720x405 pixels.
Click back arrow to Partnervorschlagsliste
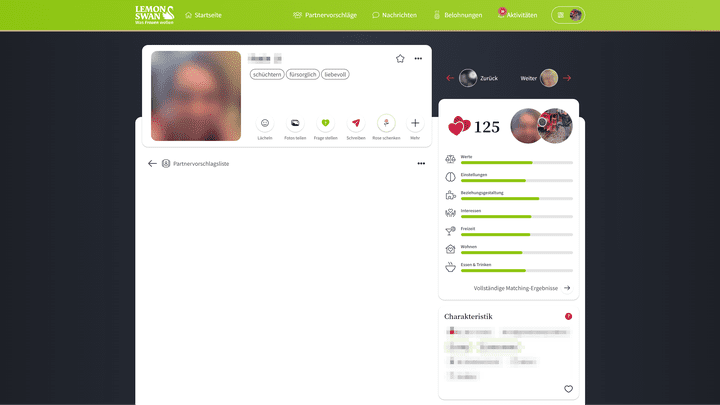click(152, 163)
